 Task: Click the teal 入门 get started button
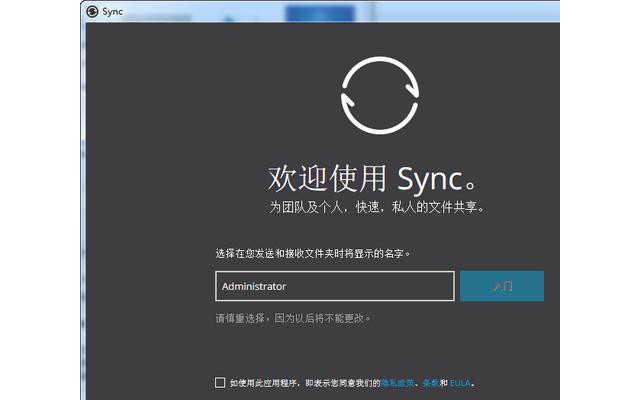pos(502,286)
